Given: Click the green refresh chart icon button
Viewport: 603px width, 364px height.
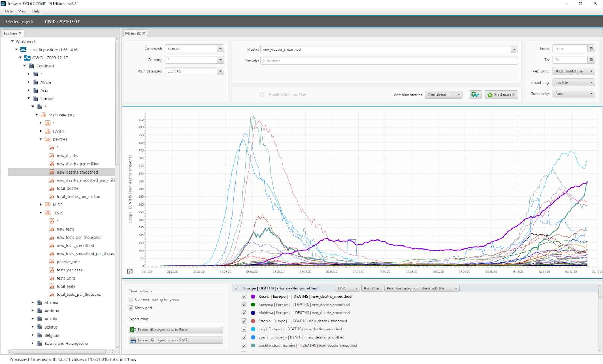Looking at the screenshot, I should tap(475, 95).
